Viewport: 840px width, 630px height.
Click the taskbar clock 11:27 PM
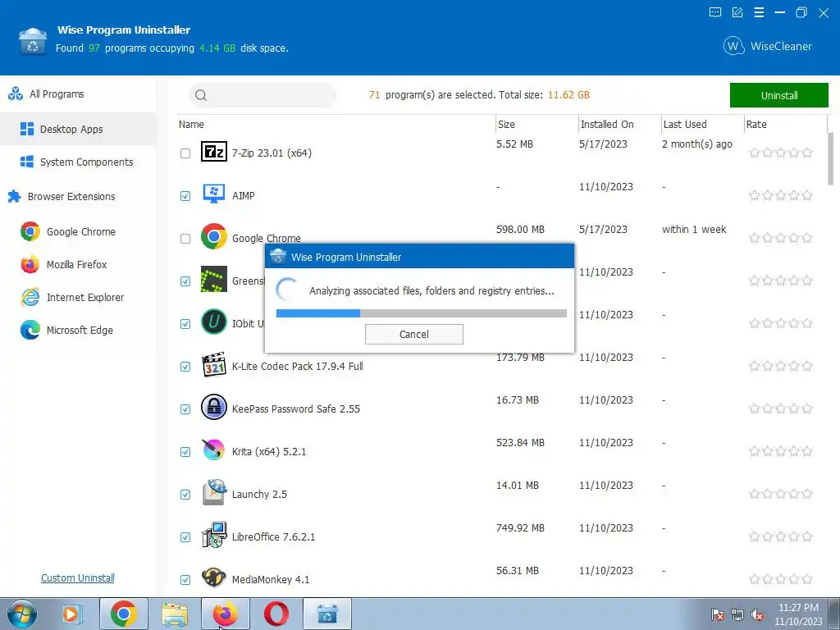point(797,608)
